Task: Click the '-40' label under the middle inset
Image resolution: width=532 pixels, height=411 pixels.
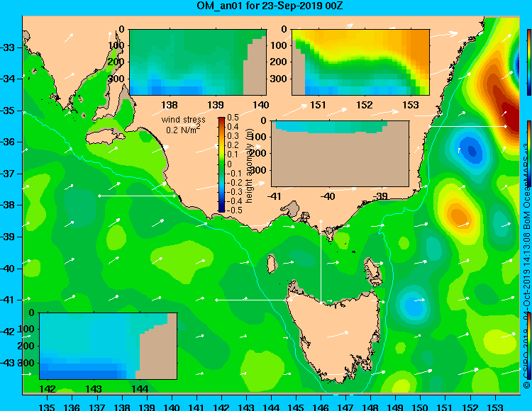Action: [x=328, y=196]
